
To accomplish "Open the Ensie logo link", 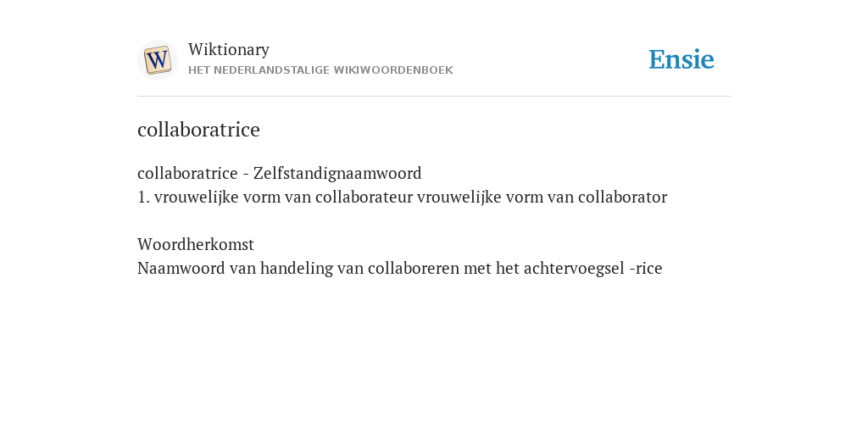I will 682,59.
